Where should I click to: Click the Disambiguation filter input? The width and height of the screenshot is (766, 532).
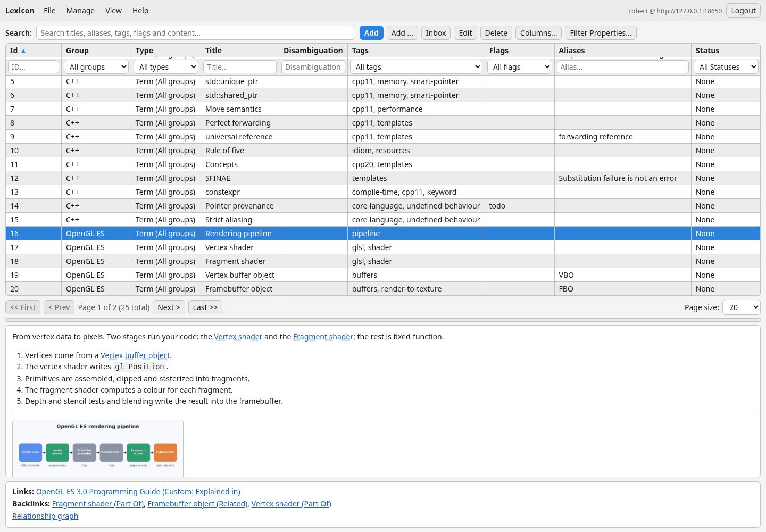pyautogui.click(x=313, y=67)
